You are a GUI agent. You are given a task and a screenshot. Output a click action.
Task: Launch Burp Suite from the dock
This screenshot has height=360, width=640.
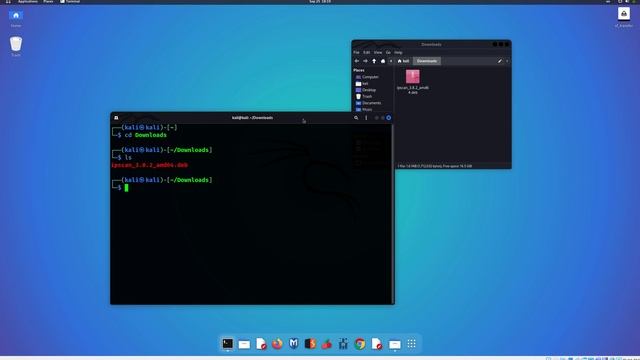pyautogui.click(x=310, y=344)
